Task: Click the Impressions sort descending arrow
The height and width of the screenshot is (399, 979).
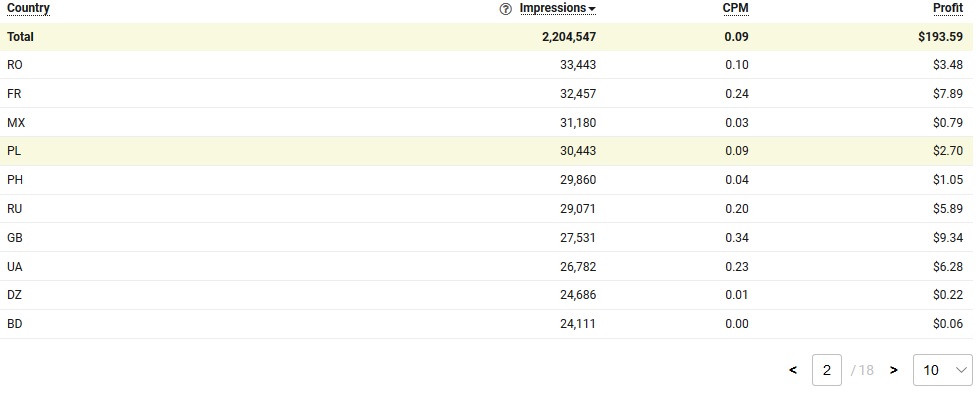Action: tap(592, 9)
